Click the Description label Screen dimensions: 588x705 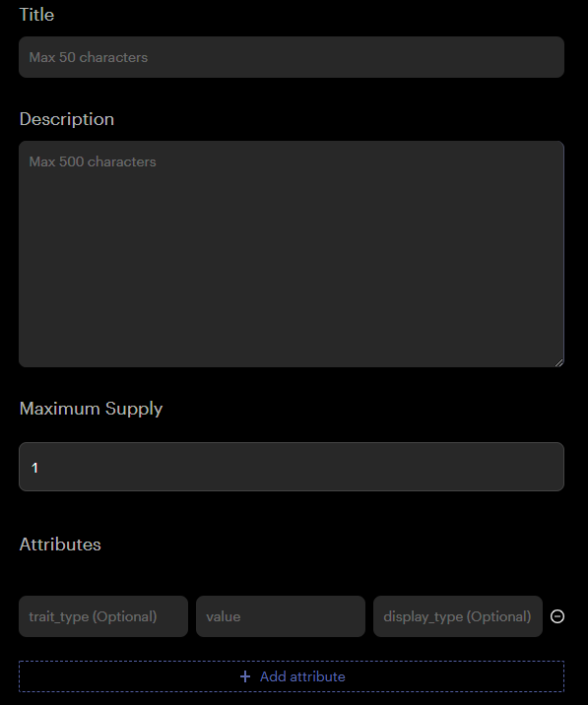tap(67, 119)
